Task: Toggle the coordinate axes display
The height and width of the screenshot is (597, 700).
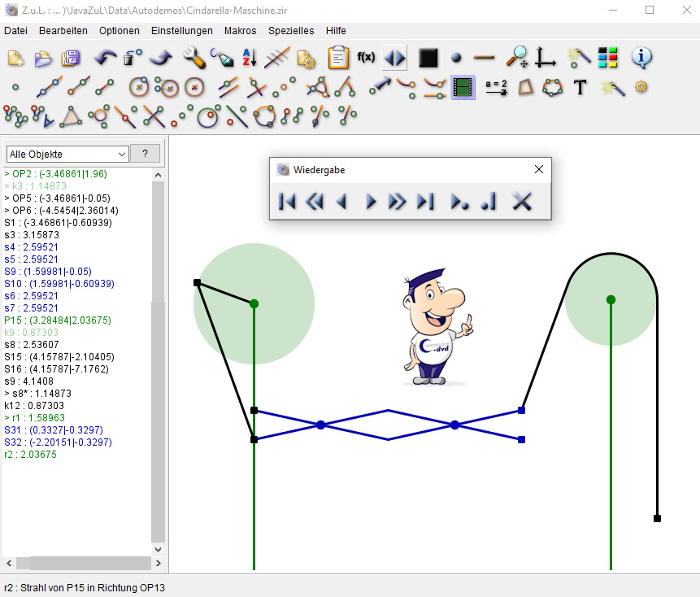Action: tap(545, 58)
